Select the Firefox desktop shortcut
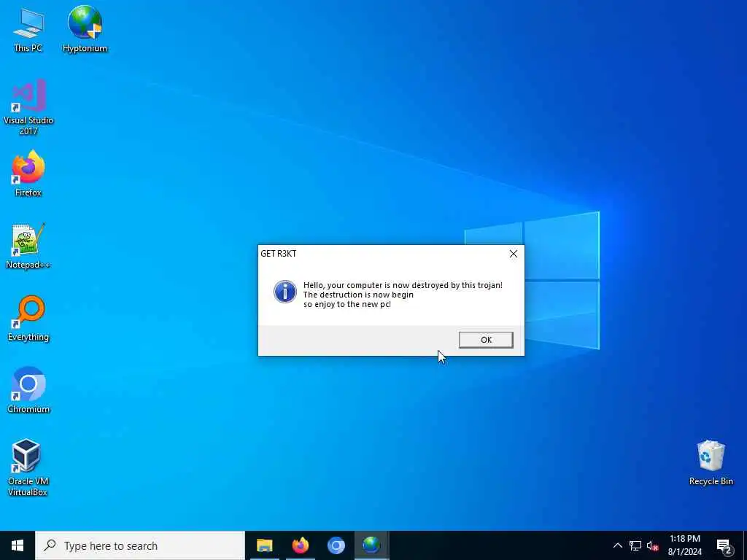747x560 pixels. click(28, 174)
